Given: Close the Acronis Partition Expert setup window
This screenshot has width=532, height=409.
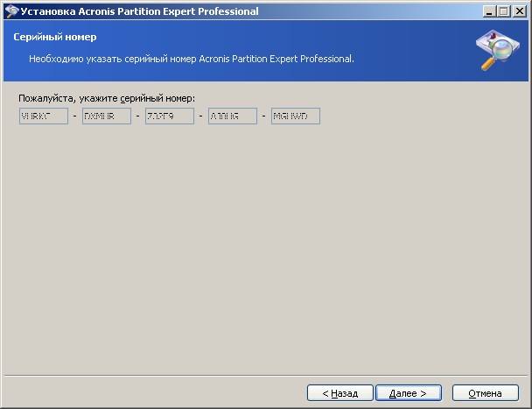Looking at the screenshot, I should pos(518,11).
